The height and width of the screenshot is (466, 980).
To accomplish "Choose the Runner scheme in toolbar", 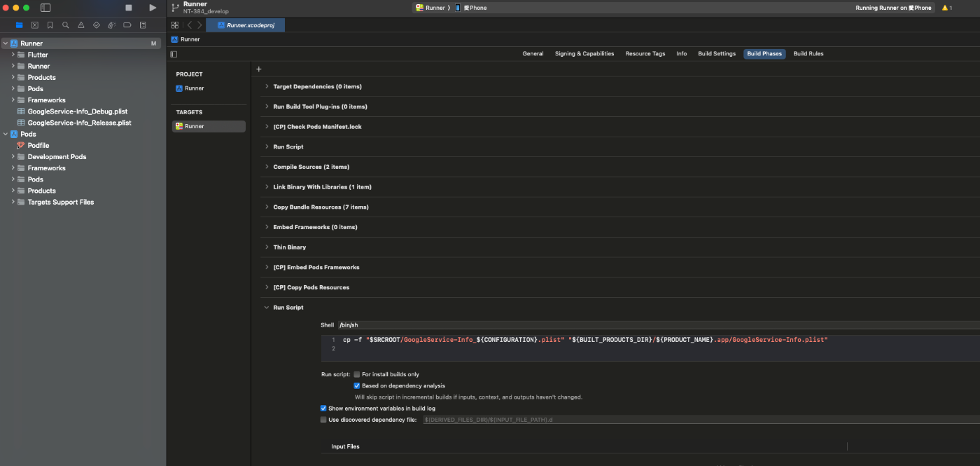I will point(430,8).
